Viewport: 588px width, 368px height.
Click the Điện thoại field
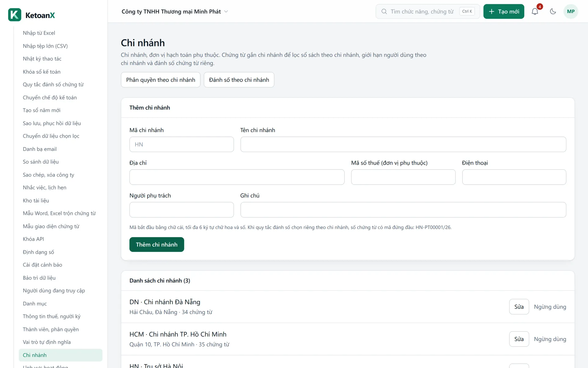tap(514, 177)
